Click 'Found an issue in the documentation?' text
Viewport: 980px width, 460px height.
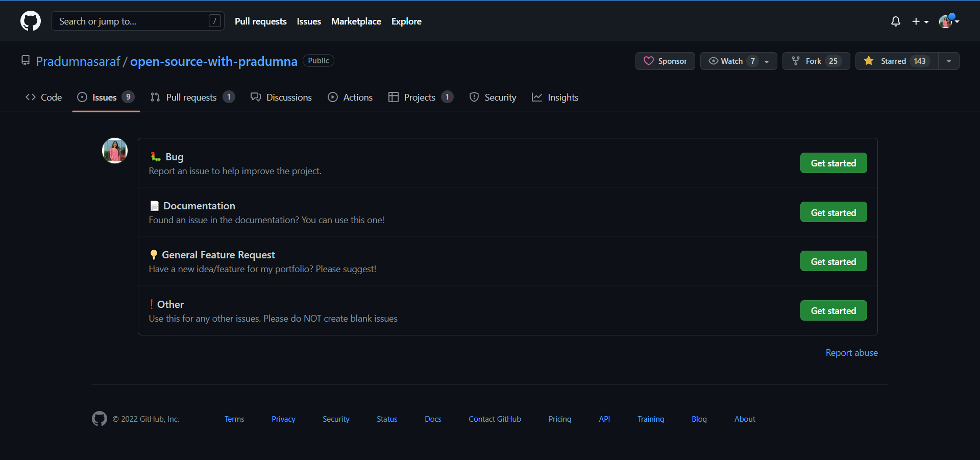224,220
